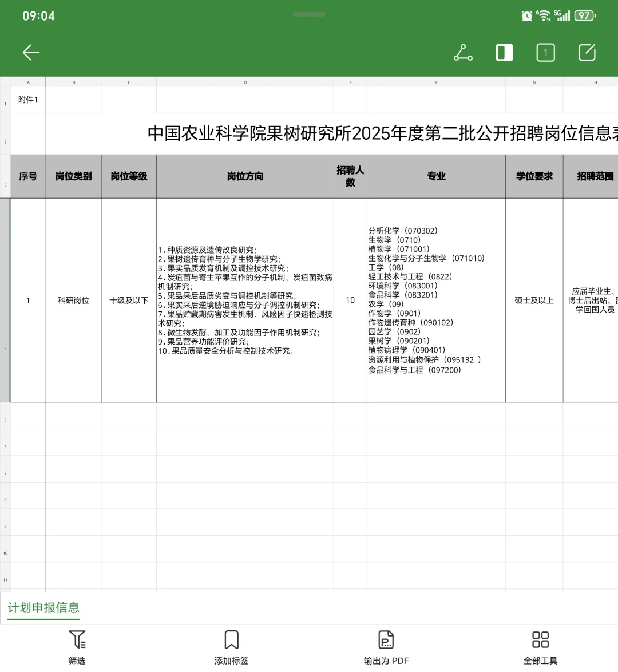The width and height of the screenshot is (618, 672).
Task: Tap the 5G signal strength icon
Action: [562, 16]
